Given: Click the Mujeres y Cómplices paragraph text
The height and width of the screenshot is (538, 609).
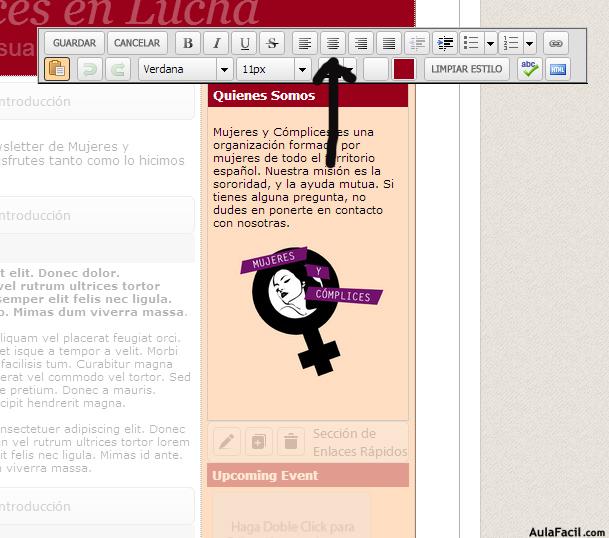Looking at the screenshot, I should (303, 178).
